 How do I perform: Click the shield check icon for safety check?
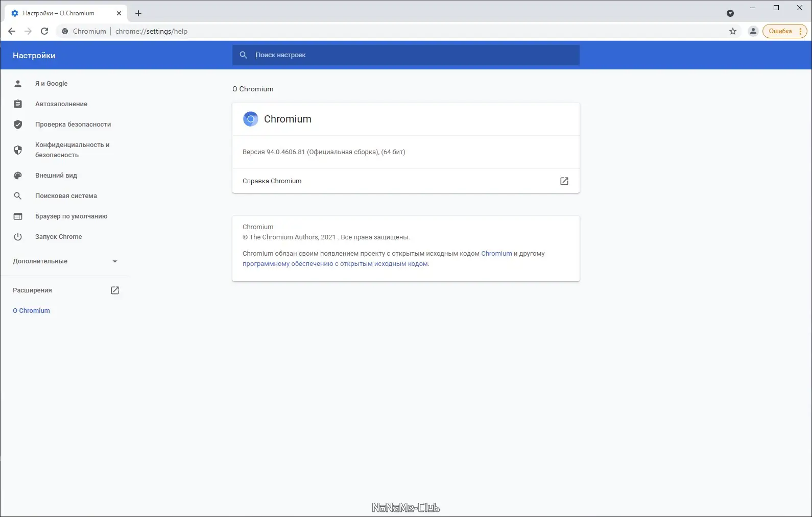(x=18, y=125)
